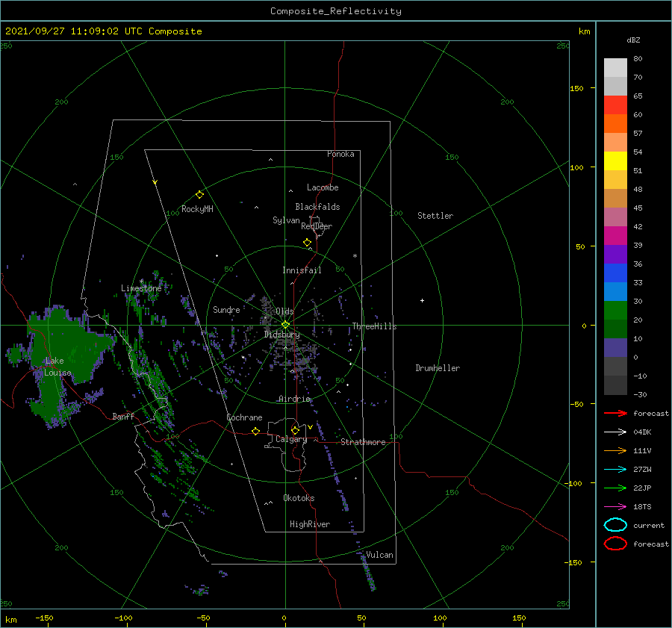672x628 pixels.
Task: Click the yellow diamond marker below Cochrane
Action: coord(255,431)
